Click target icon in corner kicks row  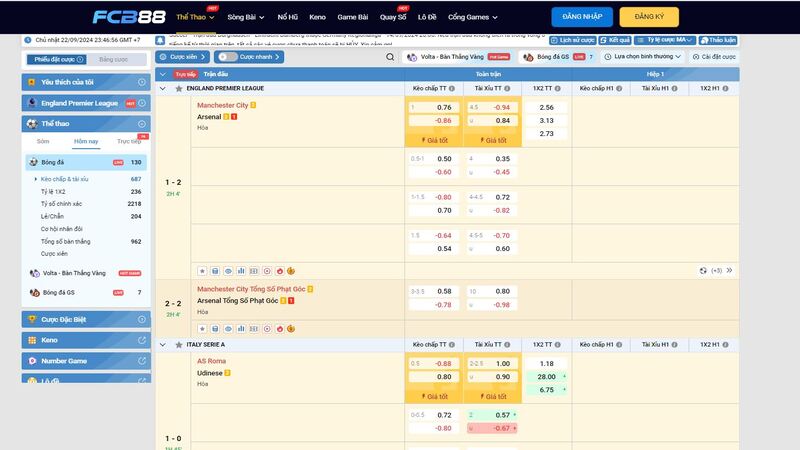coord(267,329)
